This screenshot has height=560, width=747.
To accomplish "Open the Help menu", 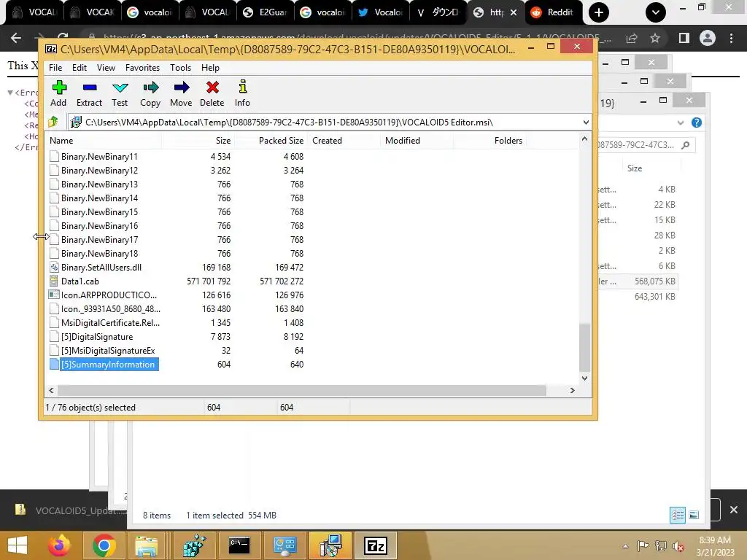I will click(x=210, y=68).
